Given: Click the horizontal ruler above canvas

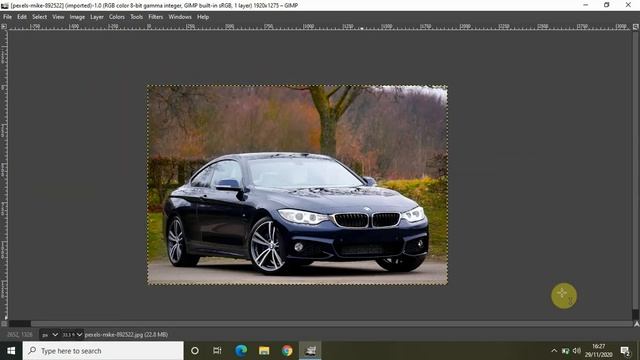Looking at the screenshot, I should 320,27.
